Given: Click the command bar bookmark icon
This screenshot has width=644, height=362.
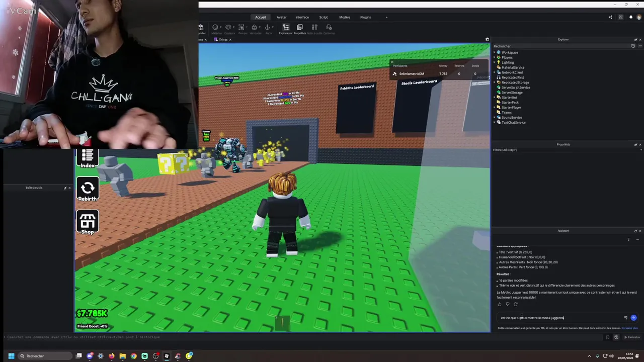Looking at the screenshot, I should (607, 337).
